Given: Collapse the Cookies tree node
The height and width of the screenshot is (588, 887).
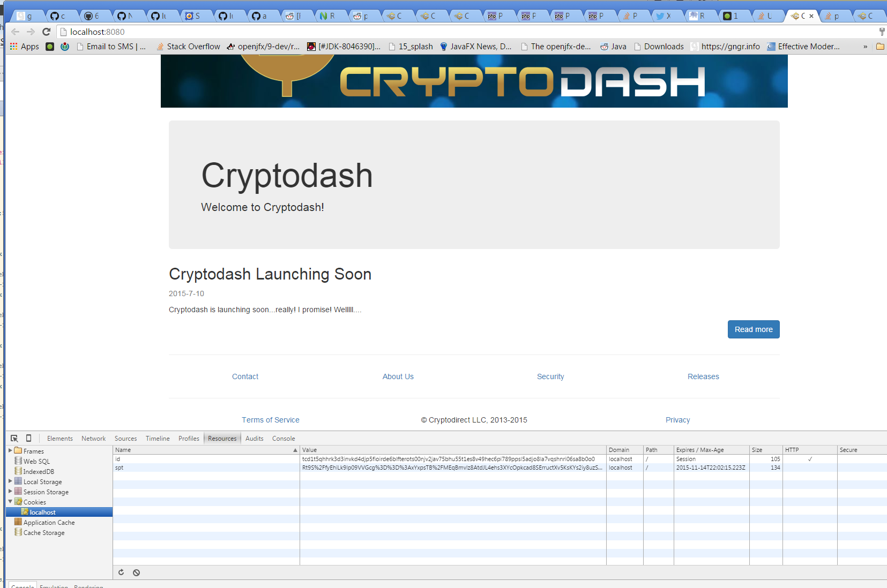Looking at the screenshot, I should tap(10, 501).
